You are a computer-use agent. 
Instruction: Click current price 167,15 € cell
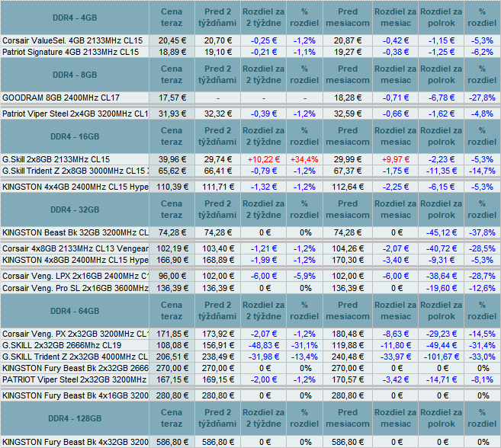point(172,379)
